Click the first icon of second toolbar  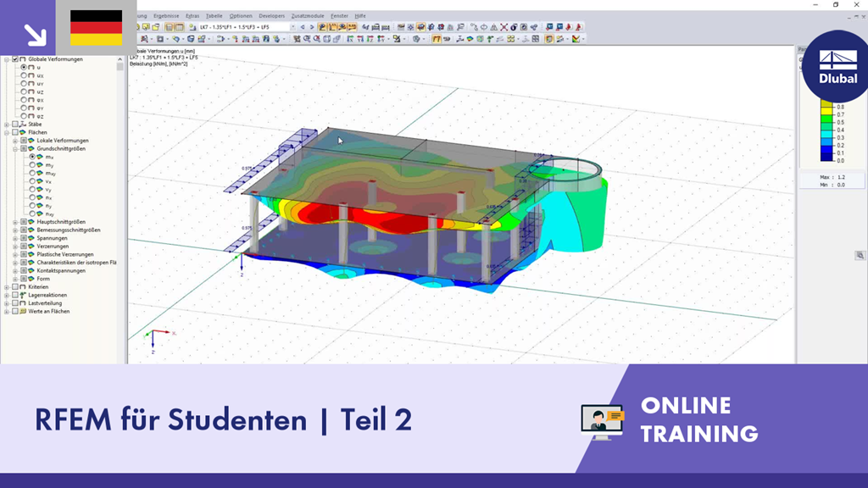[144, 39]
